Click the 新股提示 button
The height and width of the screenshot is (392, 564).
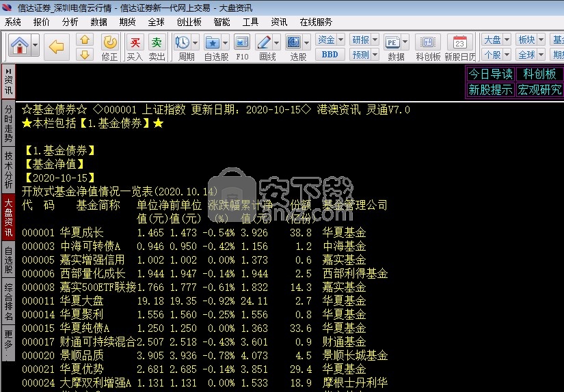490,90
